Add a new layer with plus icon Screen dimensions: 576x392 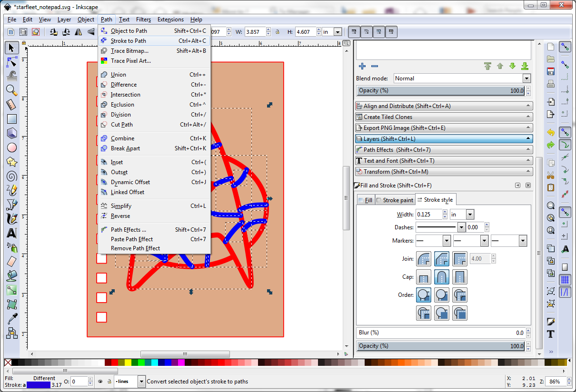click(362, 66)
